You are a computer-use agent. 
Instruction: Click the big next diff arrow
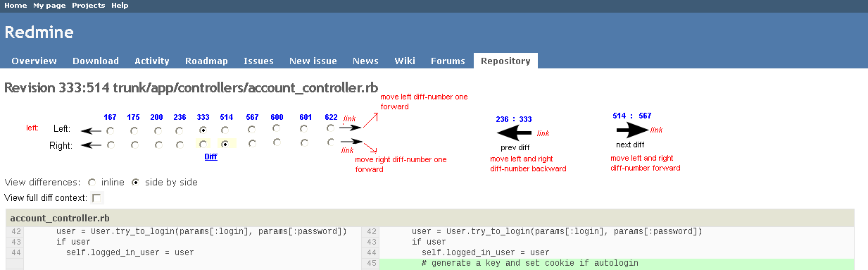[632, 130]
